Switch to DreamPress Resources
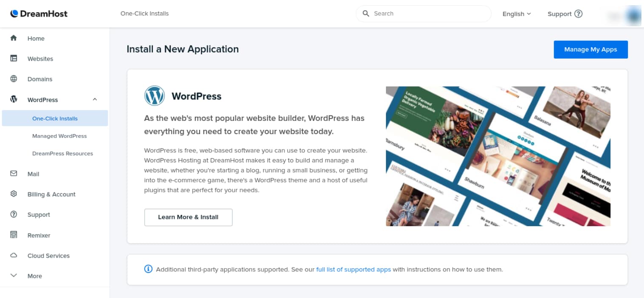This screenshot has height=298, width=644. 62,153
